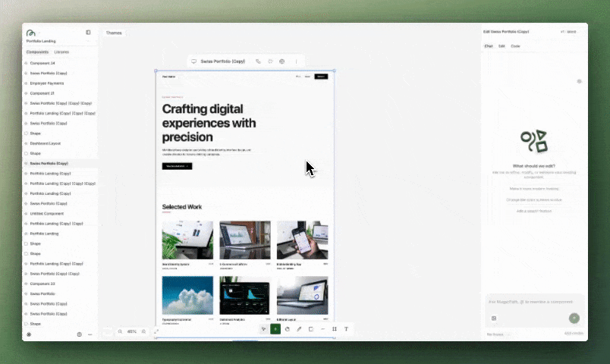The width and height of the screenshot is (610, 364).
Task: Click "Make it more modern looking" suggestion
Action: 533,188
